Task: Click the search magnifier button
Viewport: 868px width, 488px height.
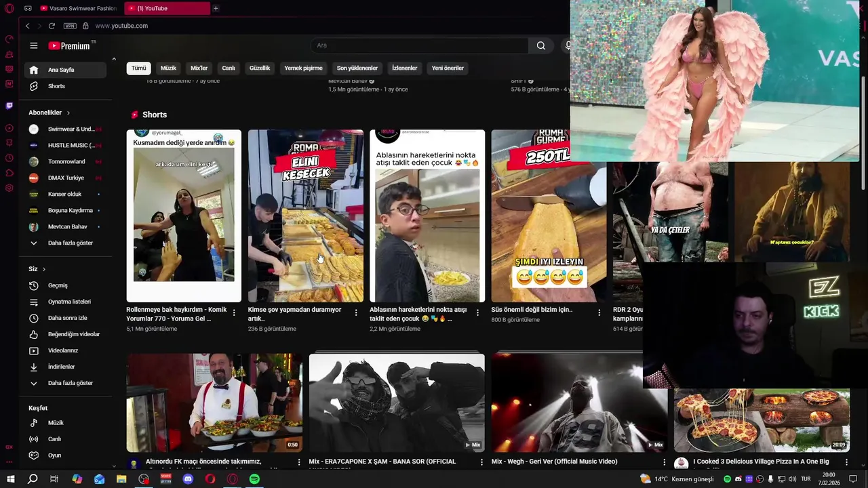Action: [540, 45]
